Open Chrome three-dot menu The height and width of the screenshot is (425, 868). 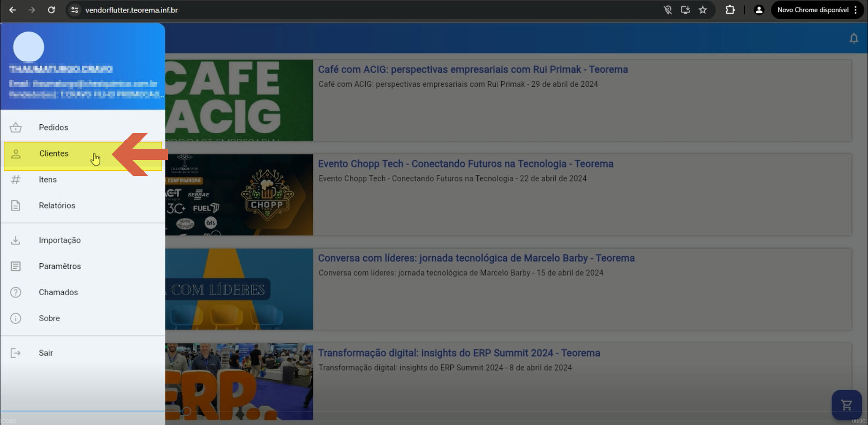(x=856, y=10)
